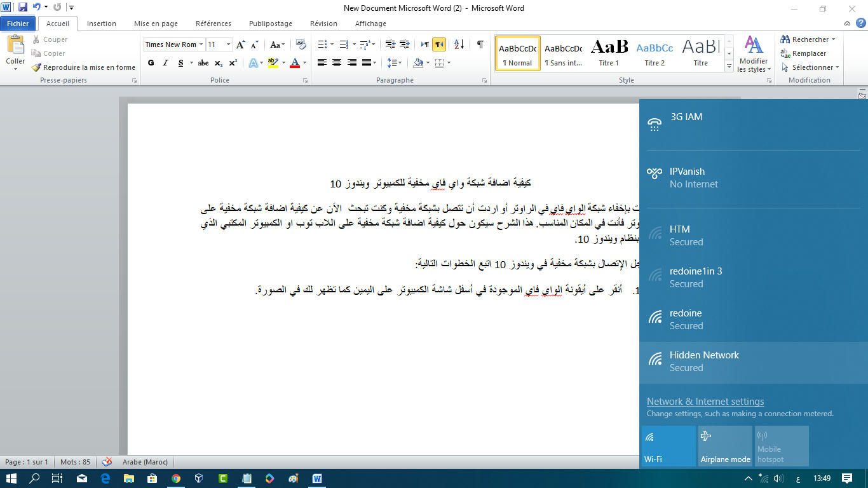
Task: Select the HTM Wi-Fi network
Action: point(754,236)
